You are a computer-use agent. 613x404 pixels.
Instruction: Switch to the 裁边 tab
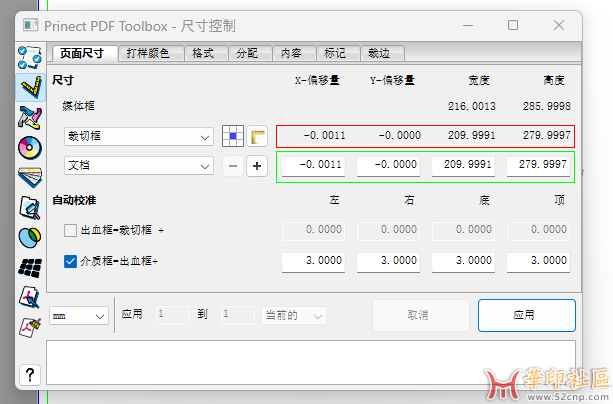click(382, 53)
